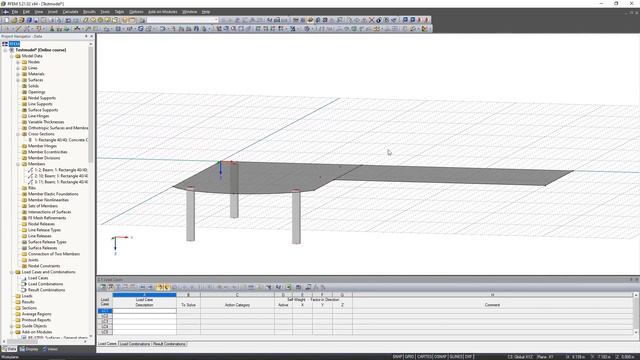Select Member Hinges in the navigator
640x360 pixels.
pos(42,146)
